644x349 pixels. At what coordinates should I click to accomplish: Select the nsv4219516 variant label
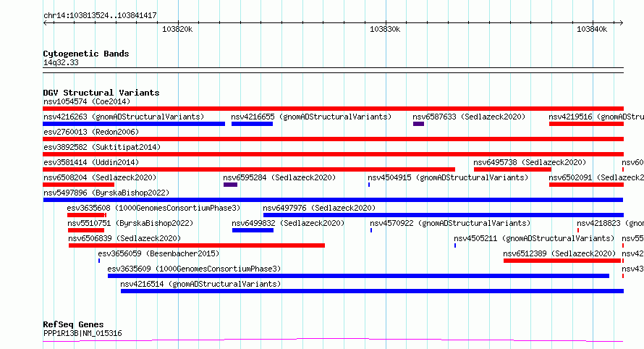596,117
